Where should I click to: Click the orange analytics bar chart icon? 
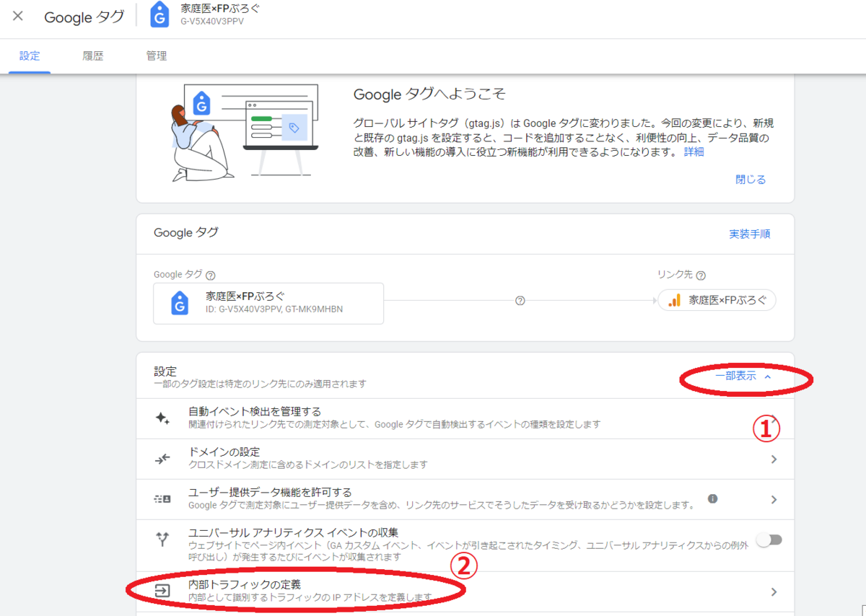[675, 301]
